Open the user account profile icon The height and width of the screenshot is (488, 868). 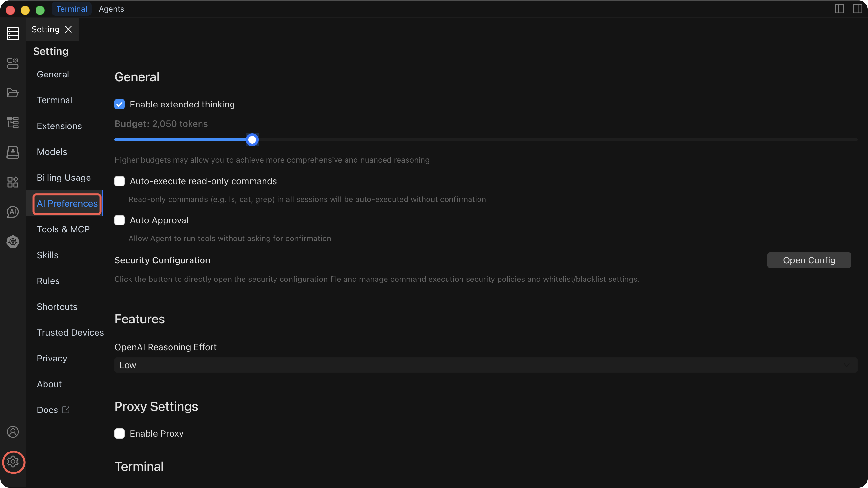pyautogui.click(x=13, y=432)
